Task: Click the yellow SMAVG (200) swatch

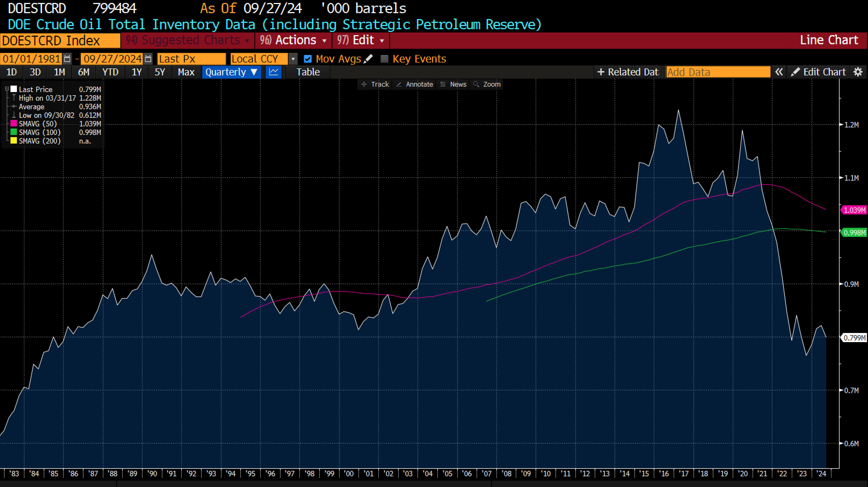Action: coord(14,140)
